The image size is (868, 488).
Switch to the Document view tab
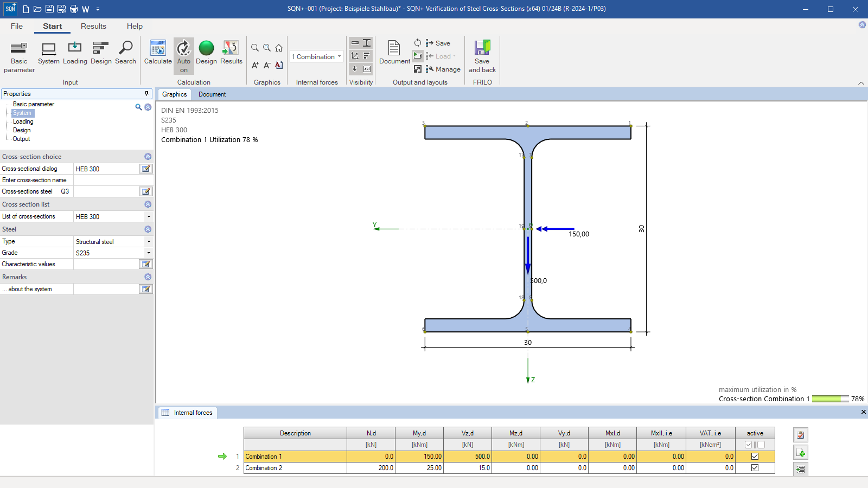coord(212,94)
